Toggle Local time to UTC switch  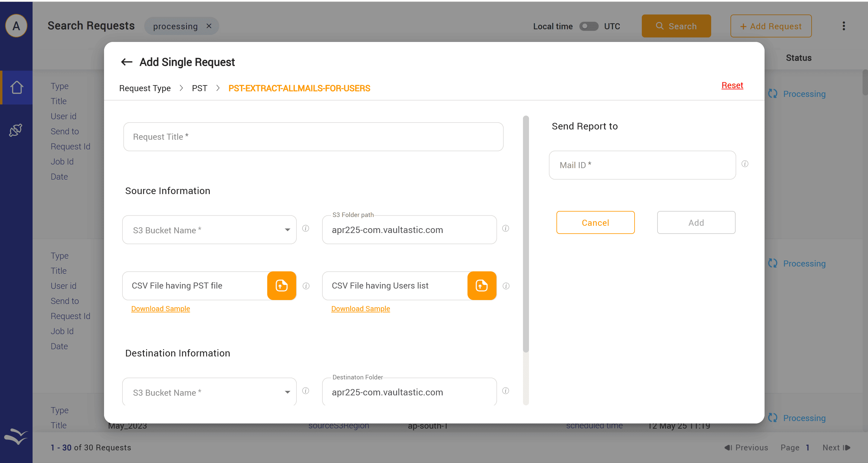click(588, 26)
